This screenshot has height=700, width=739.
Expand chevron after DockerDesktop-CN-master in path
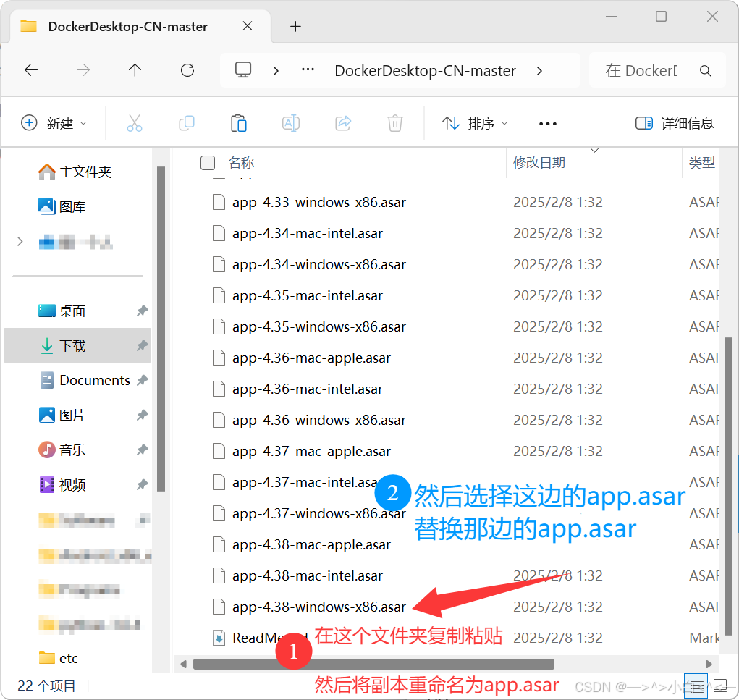(539, 71)
